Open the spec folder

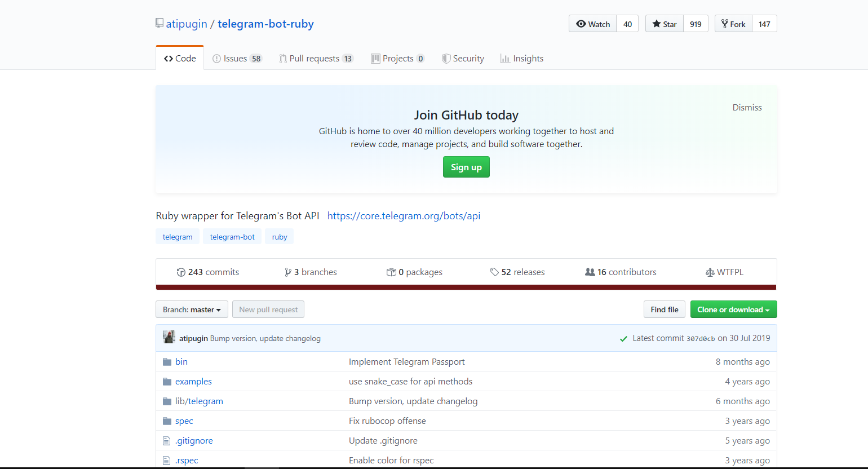pyautogui.click(x=184, y=421)
